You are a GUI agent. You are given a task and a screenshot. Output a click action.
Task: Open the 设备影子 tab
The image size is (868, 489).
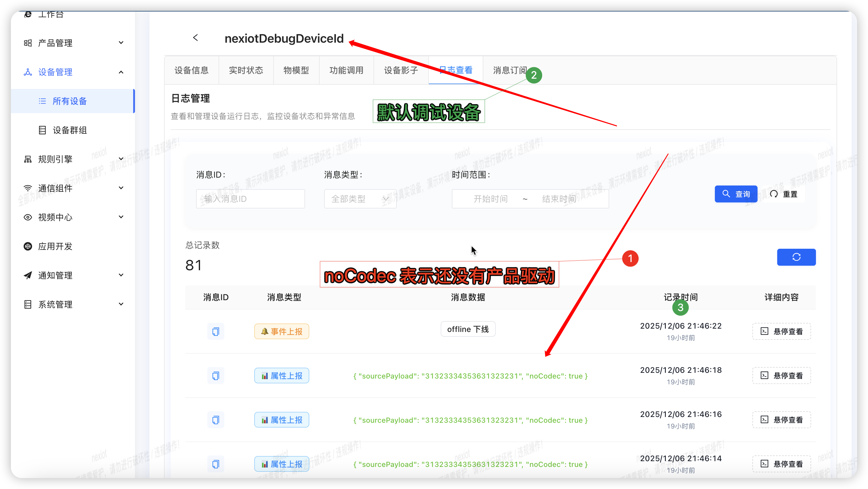[401, 70]
